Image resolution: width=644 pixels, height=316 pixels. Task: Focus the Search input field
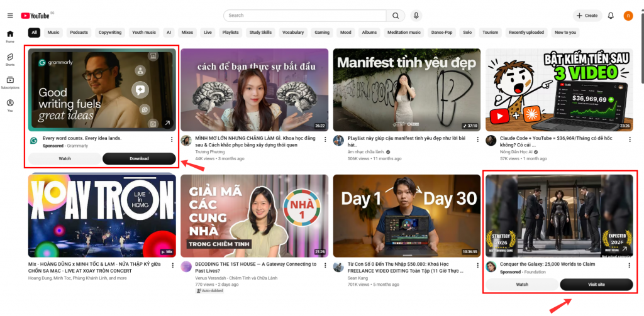[x=305, y=16]
